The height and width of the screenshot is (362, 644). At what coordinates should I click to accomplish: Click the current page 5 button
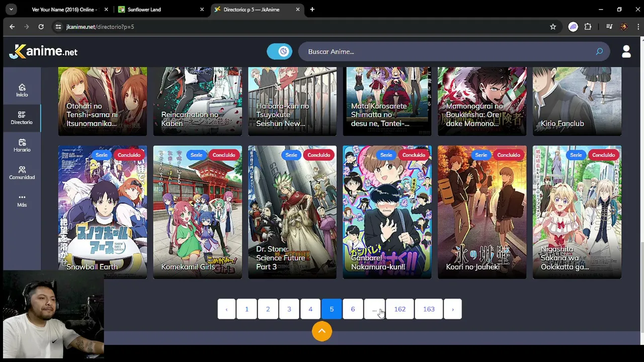click(332, 309)
